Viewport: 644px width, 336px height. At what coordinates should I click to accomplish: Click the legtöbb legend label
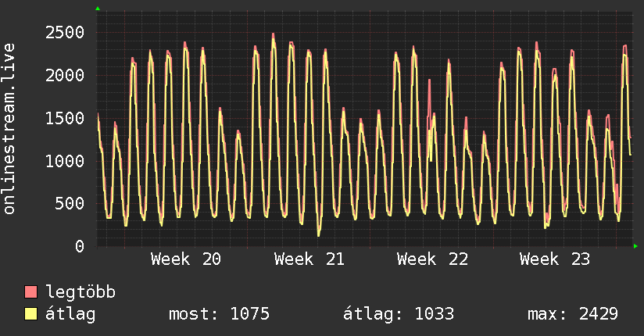point(80,292)
